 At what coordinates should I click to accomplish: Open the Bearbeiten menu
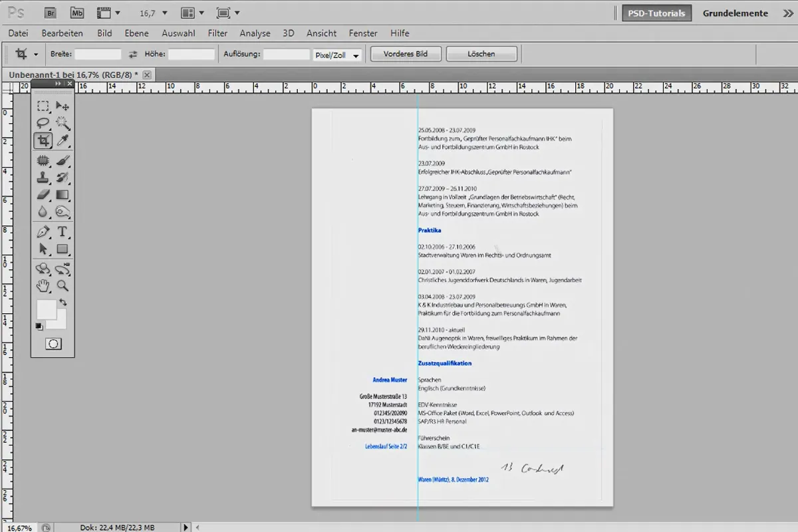(x=63, y=33)
